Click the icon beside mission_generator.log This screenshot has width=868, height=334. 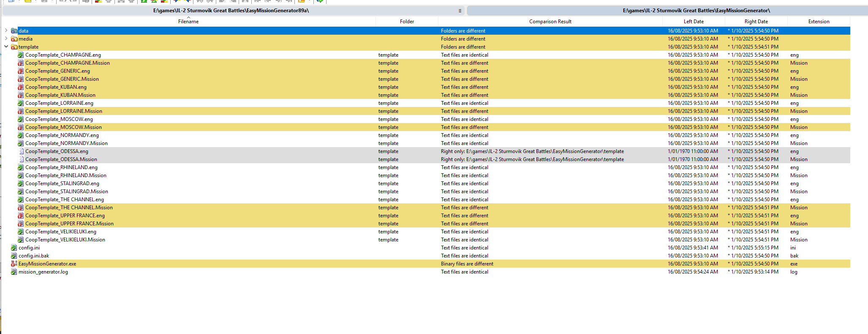coord(14,272)
